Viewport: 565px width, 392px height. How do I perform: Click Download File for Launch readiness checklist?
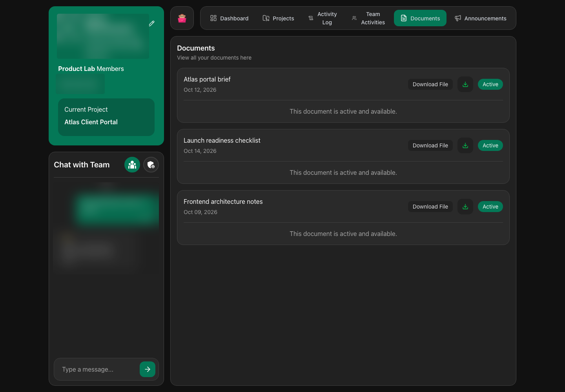(x=430, y=145)
